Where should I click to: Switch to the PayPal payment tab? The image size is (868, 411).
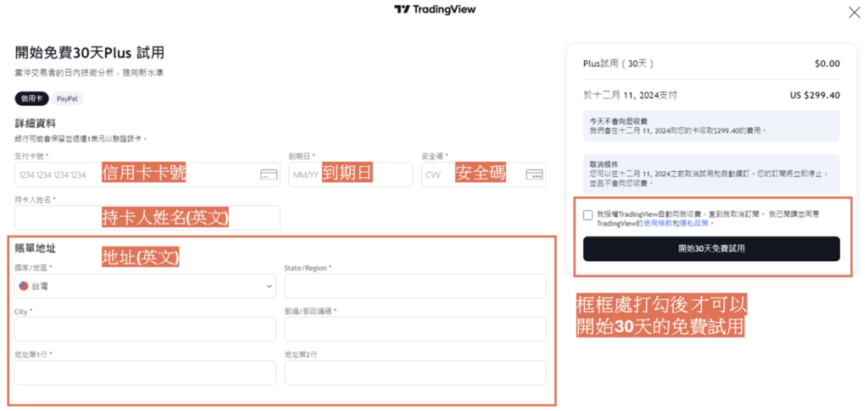coord(67,99)
